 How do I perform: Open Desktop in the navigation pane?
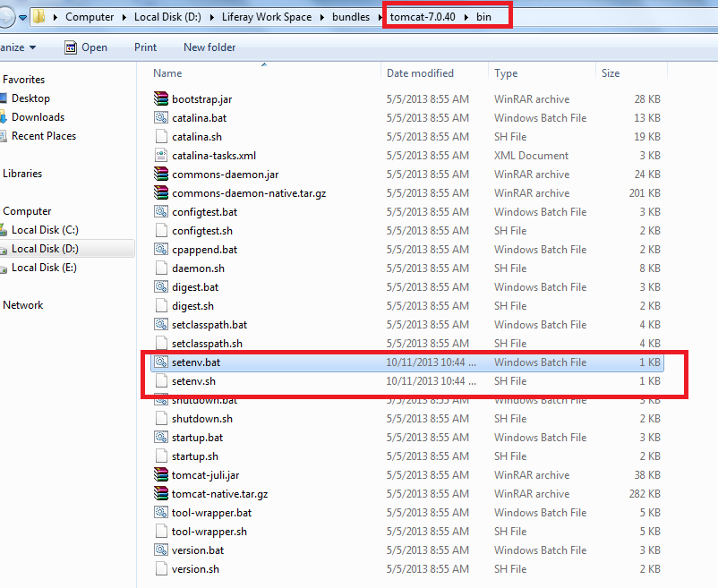(x=30, y=98)
